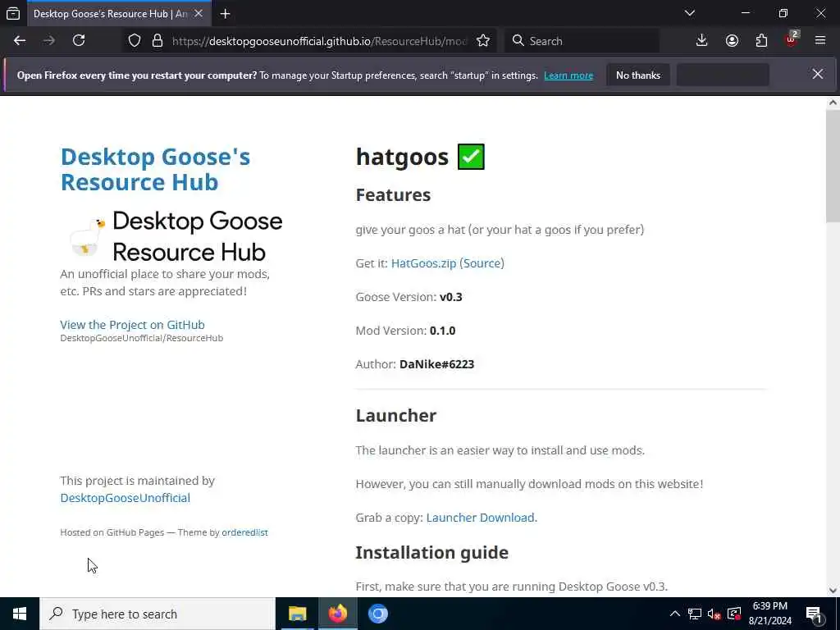Open the tracking protection shield icon

(x=135, y=41)
